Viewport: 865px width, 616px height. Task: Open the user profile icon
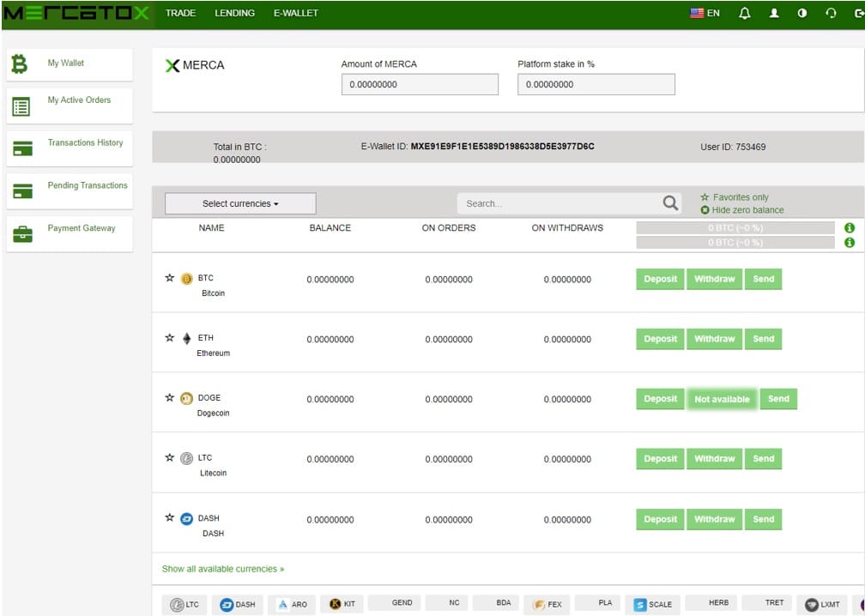(x=774, y=13)
